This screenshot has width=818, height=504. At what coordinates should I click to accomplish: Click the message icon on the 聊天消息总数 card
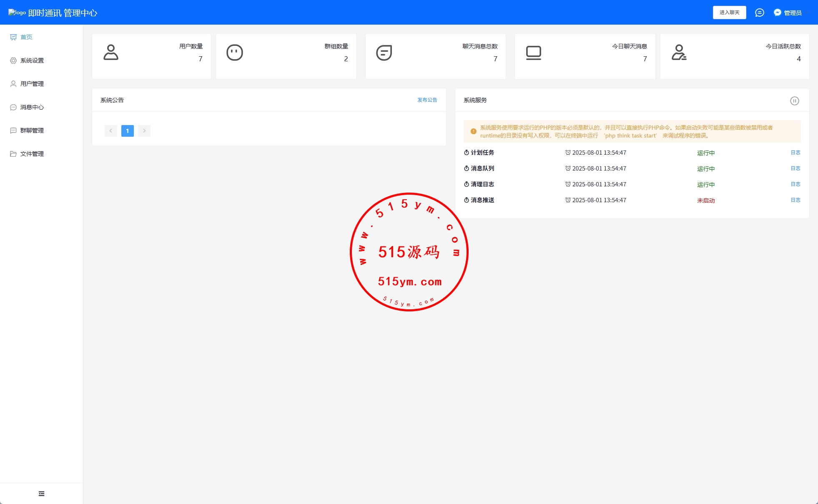(384, 53)
